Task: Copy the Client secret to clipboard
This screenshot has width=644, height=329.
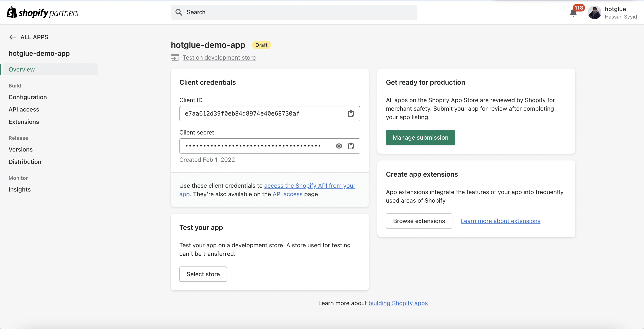Action: tap(351, 146)
